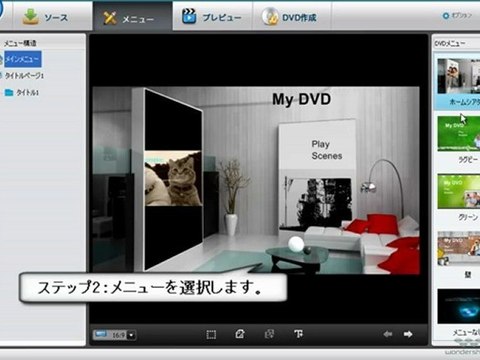This screenshot has height=360, width=480.
Task: Click the edit background icon below preview
Action: (x=240, y=334)
